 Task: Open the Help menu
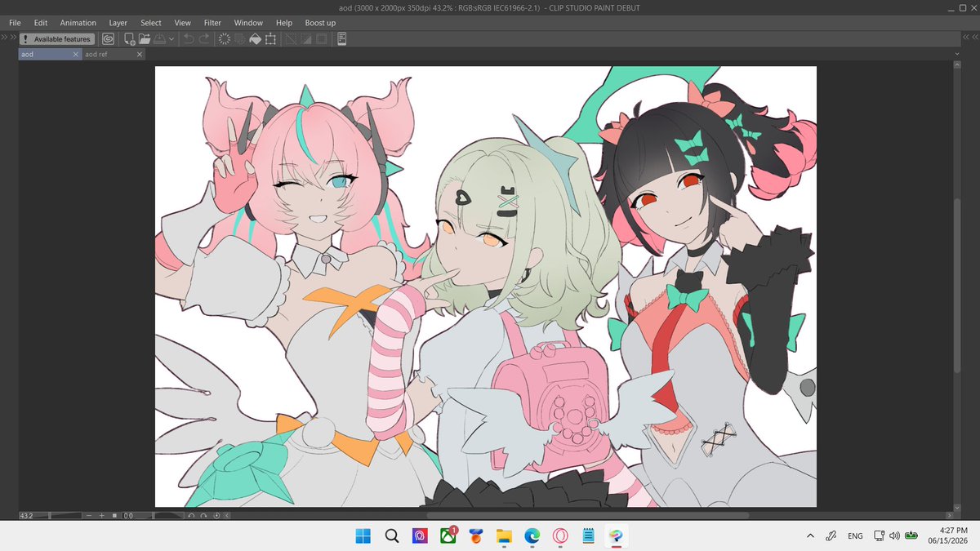284,23
